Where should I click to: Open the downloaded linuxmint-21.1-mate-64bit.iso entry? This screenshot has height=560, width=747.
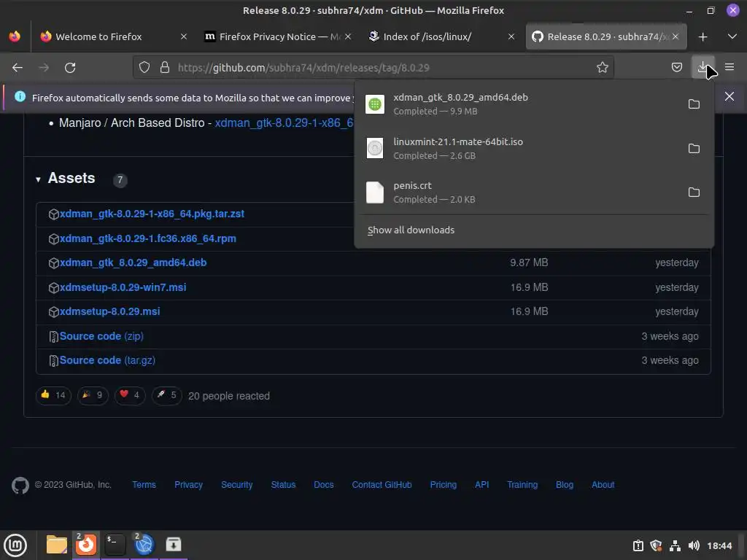(x=519, y=149)
